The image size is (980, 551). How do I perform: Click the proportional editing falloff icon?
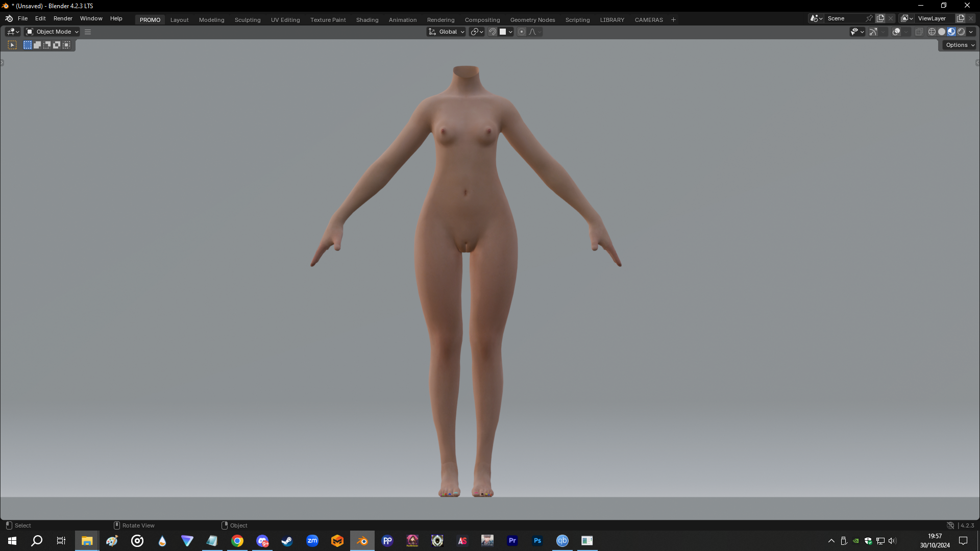click(535, 32)
